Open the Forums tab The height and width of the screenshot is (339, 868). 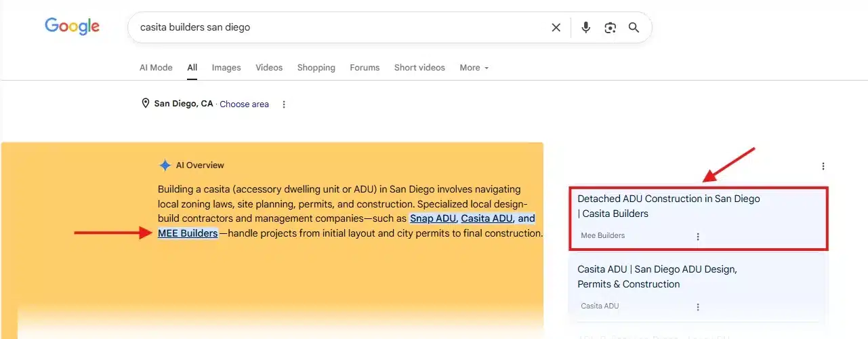coord(365,68)
